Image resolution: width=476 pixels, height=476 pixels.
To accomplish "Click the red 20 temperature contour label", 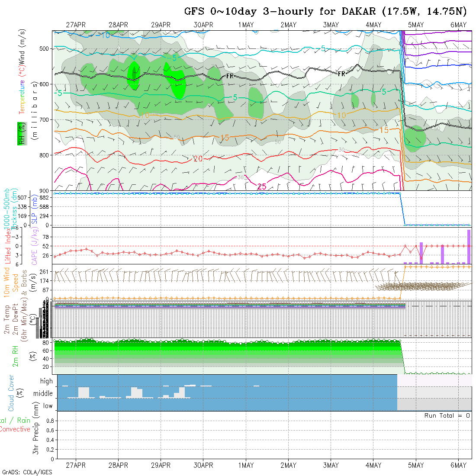I will 198,159.
